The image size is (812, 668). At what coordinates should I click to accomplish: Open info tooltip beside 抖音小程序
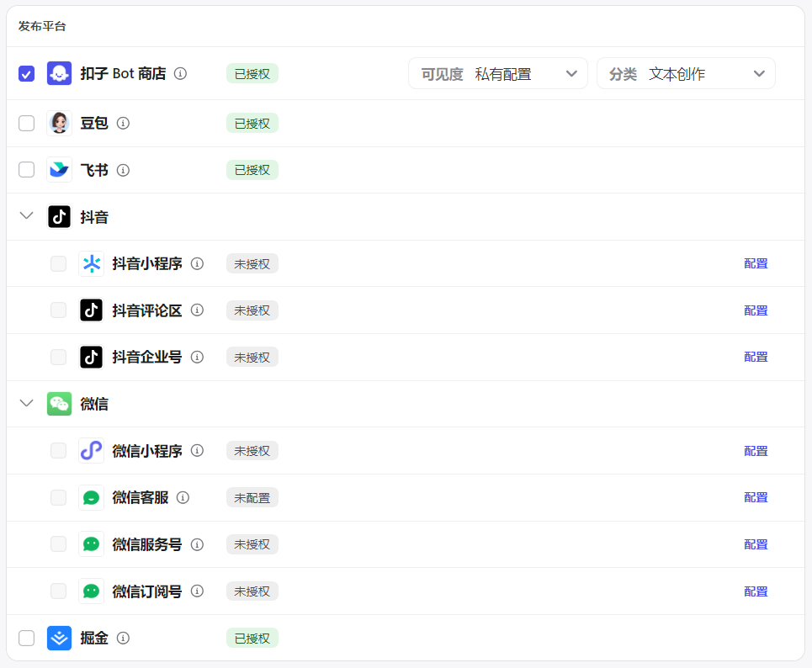pyautogui.click(x=197, y=263)
